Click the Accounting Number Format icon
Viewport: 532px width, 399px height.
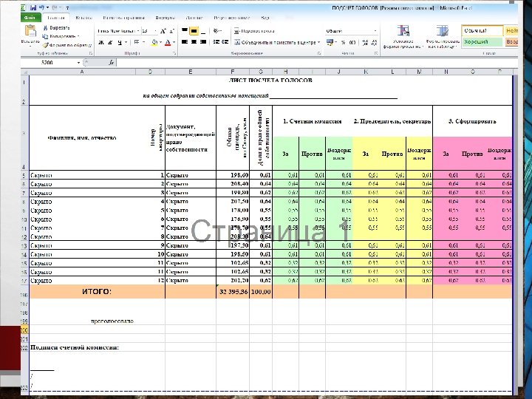[330, 42]
